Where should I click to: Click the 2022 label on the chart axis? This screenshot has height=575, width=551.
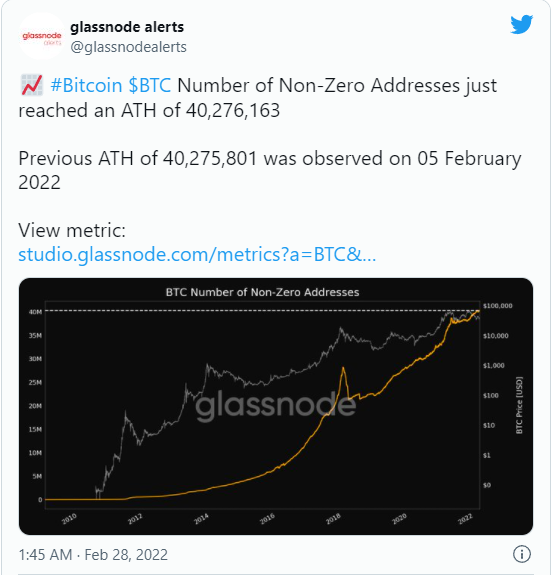465,519
